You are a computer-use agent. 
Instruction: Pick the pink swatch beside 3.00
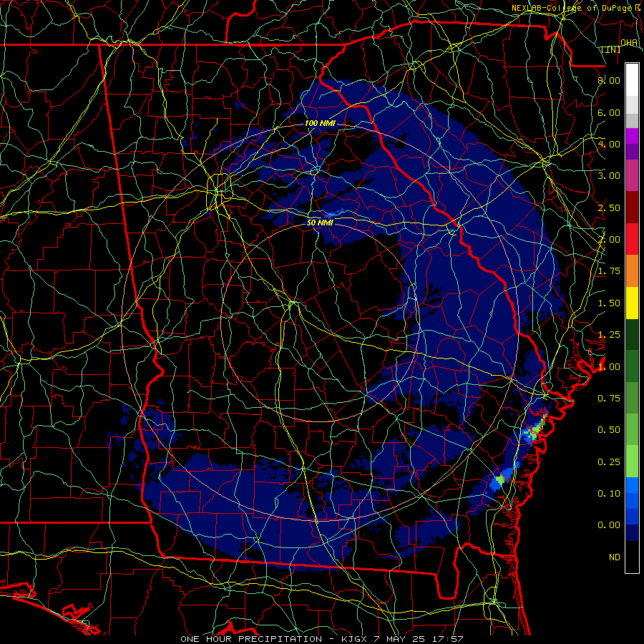[x=632, y=176]
